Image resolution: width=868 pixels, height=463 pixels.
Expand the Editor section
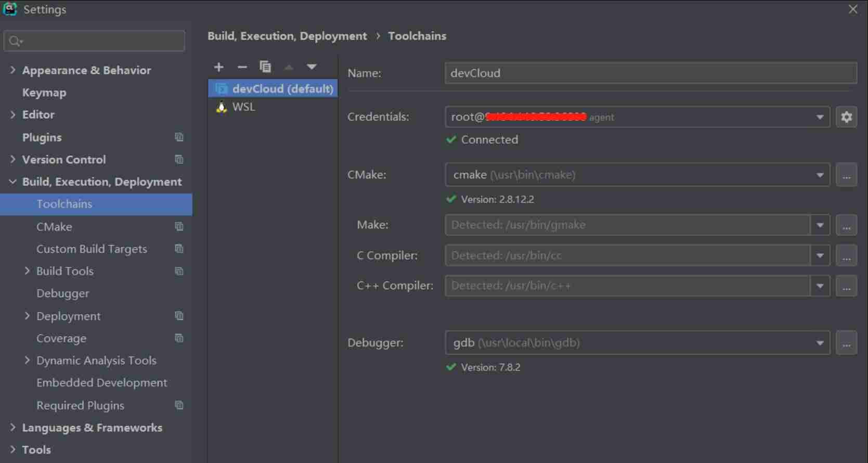pos(12,114)
